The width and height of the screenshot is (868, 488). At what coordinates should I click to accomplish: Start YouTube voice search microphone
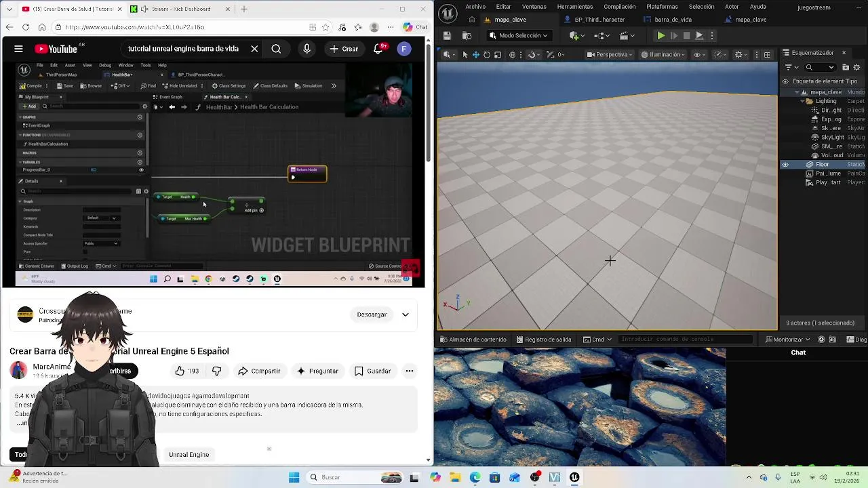tap(307, 49)
